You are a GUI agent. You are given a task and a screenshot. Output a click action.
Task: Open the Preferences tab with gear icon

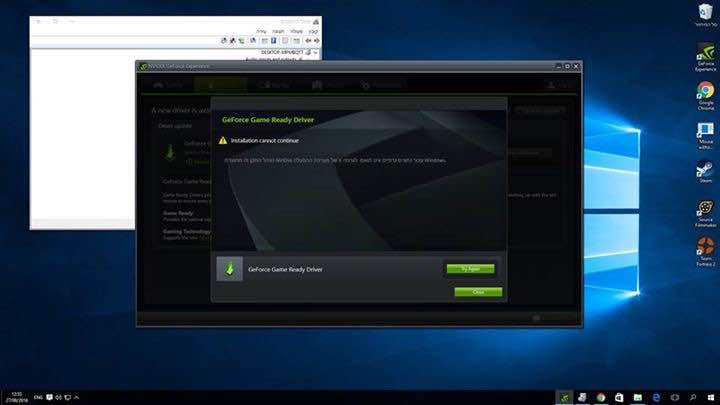click(x=383, y=85)
